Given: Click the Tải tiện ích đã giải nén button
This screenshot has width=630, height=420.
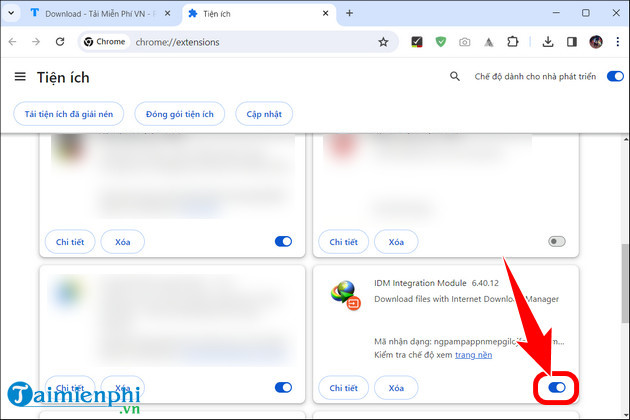Looking at the screenshot, I should pyautogui.click(x=69, y=114).
